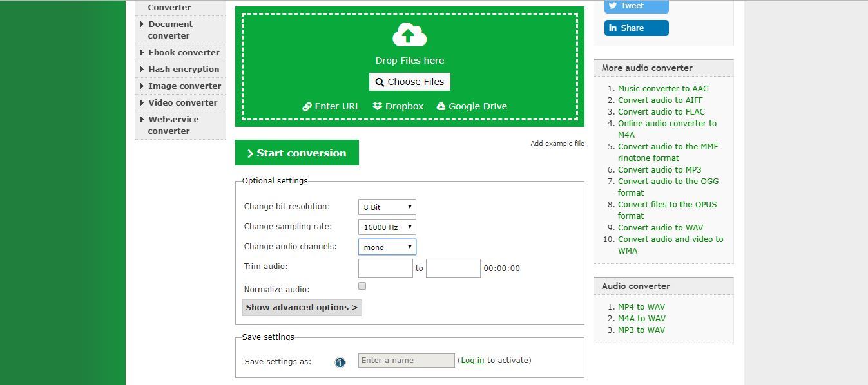Click the Google Drive logo icon

pos(441,106)
